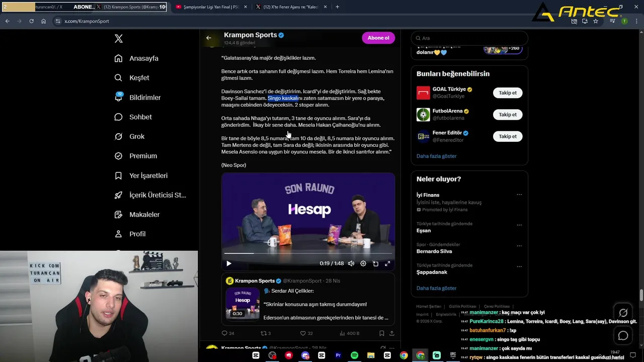Open FutbolArena profile avatar
Viewport: 644px width, 362px height.
coord(423,115)
